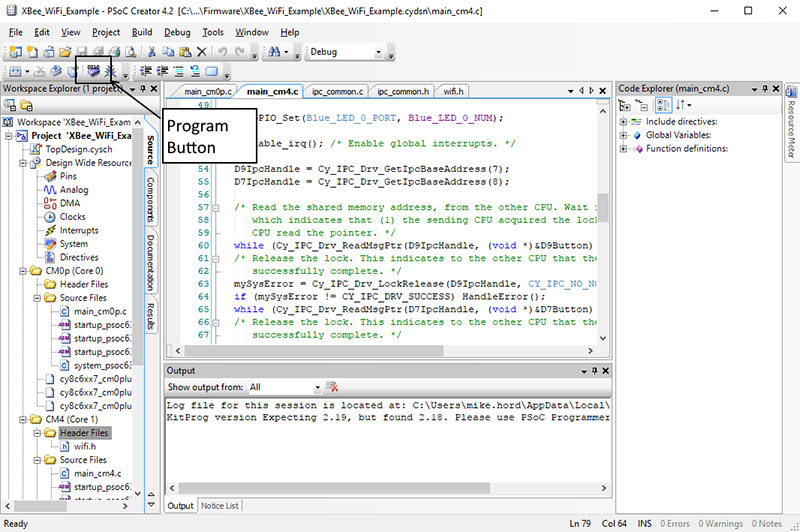Click the Redo arrow icon
This screenshot has height=532, width=800.
point(239,52)
